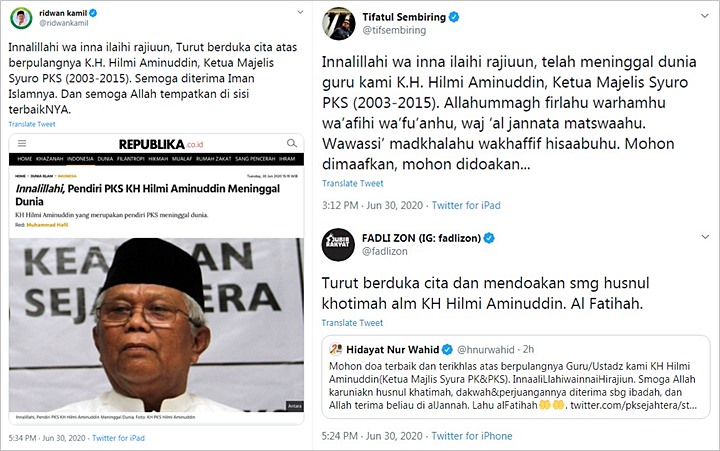
Task: Expand options chevron on FADLI ZON tweet
Action: 705,237
